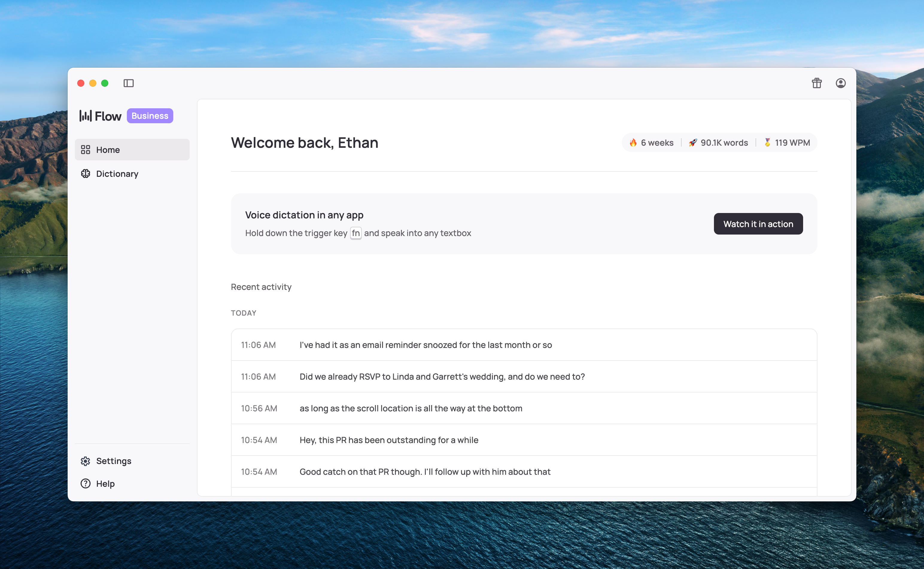Select the 'PR has been outstanding' entry
The image size is (924, 569).
[524, 440]
